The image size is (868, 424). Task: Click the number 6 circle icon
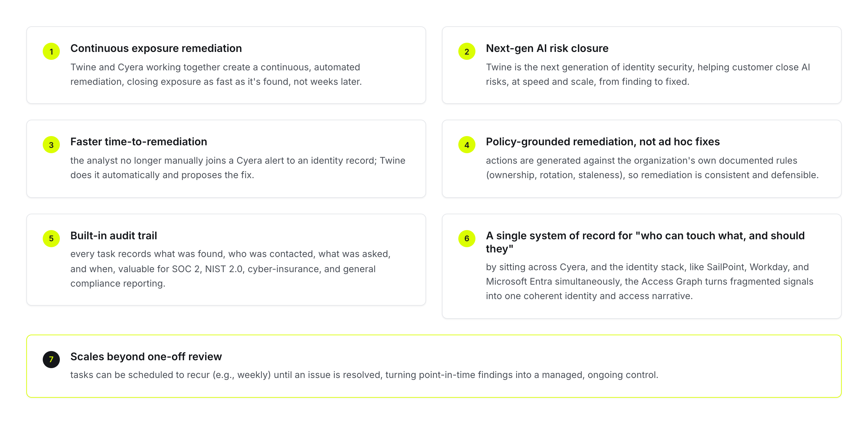(x=467, y=238)
